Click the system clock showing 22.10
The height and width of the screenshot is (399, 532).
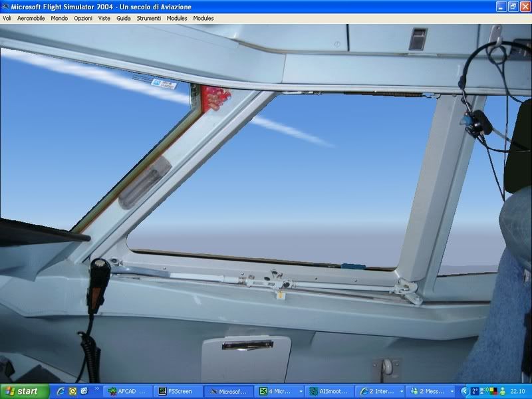(x=517, y=392)
